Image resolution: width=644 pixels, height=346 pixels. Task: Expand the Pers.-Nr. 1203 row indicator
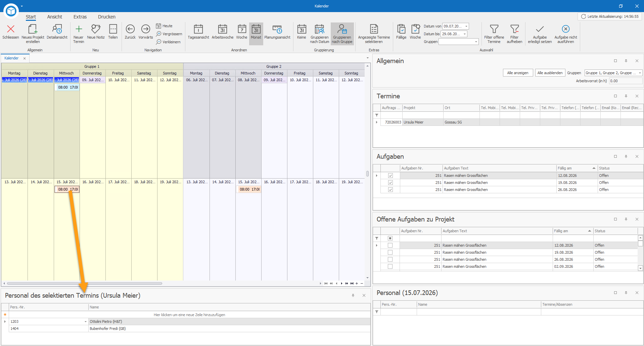tap(5, 322)
